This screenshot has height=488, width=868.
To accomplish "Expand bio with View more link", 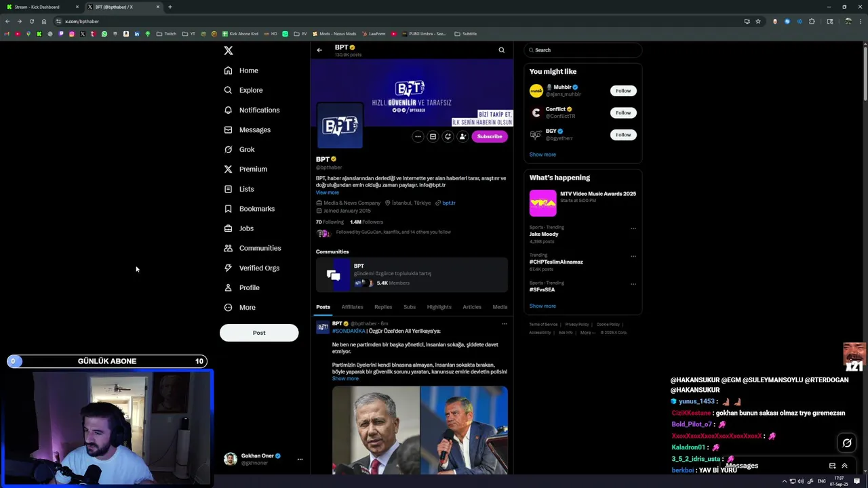I will pyautogui.click(x=328, y=192).
